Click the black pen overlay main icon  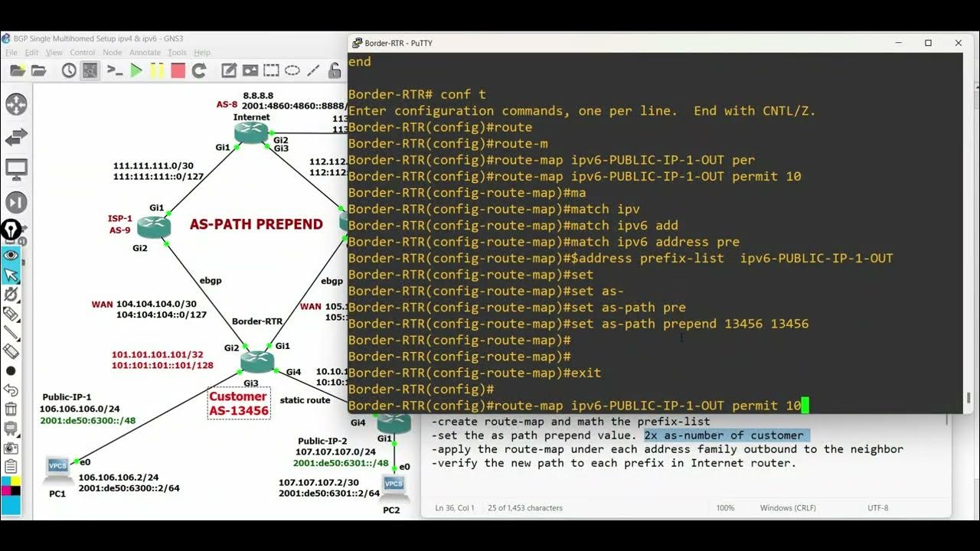11,230
